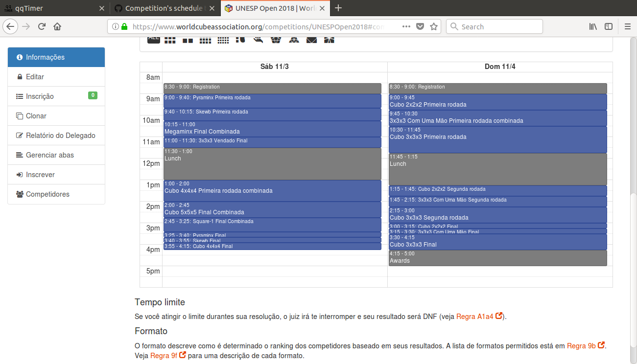This screenshot has height=364, width=637.
Task: Select 3x3x3 Vendado Final event
Action: [272, 142]
